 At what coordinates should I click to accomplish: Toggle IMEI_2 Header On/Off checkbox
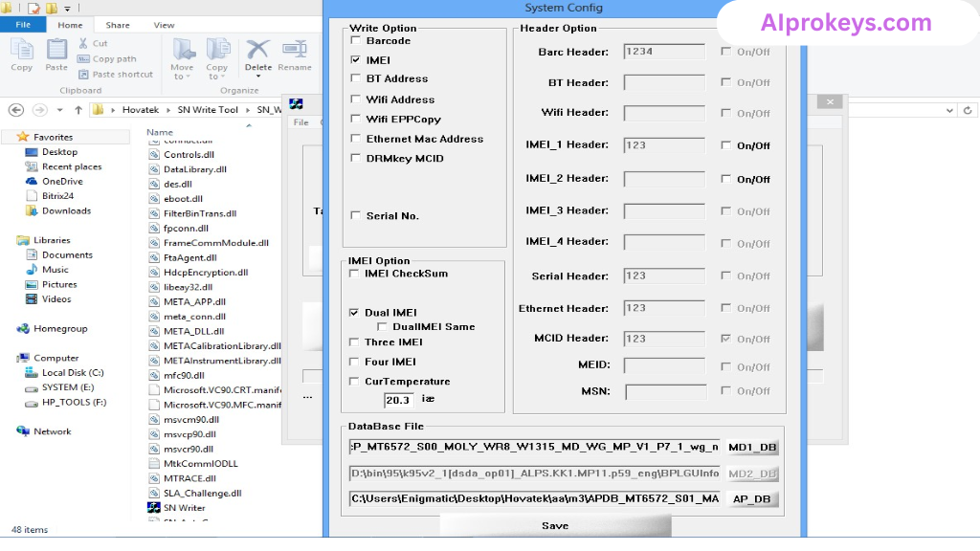(725, 179)
